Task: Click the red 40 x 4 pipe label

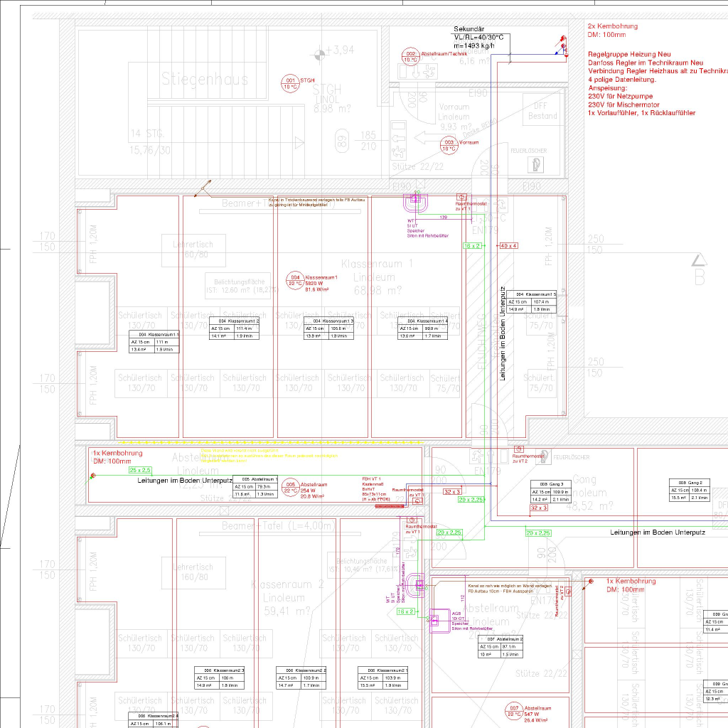Action: 508,245
